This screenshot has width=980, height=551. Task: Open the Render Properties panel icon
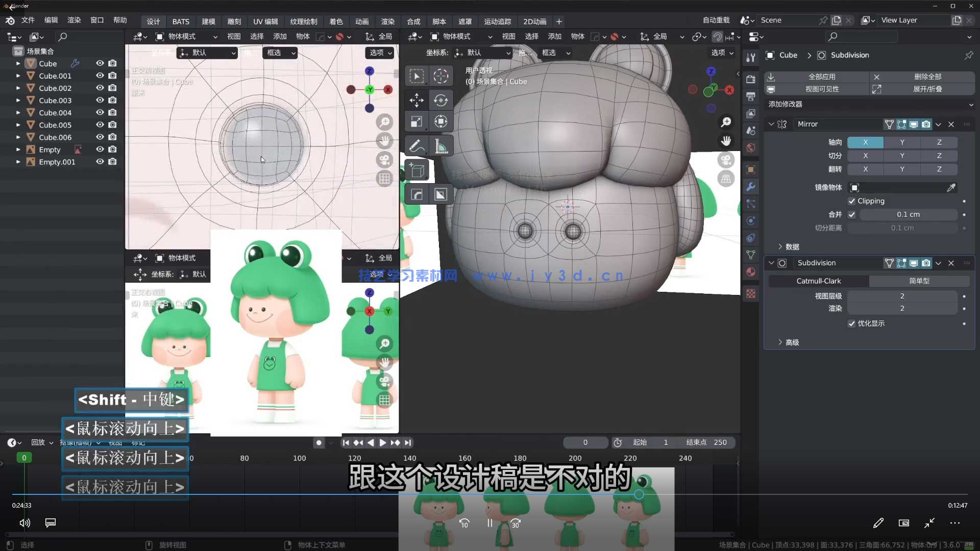pos(750,80)
